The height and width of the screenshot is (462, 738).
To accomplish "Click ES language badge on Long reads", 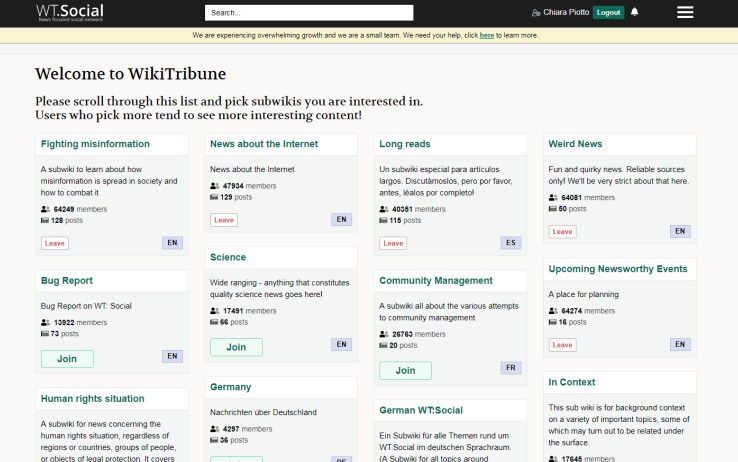I will [511, 243].
